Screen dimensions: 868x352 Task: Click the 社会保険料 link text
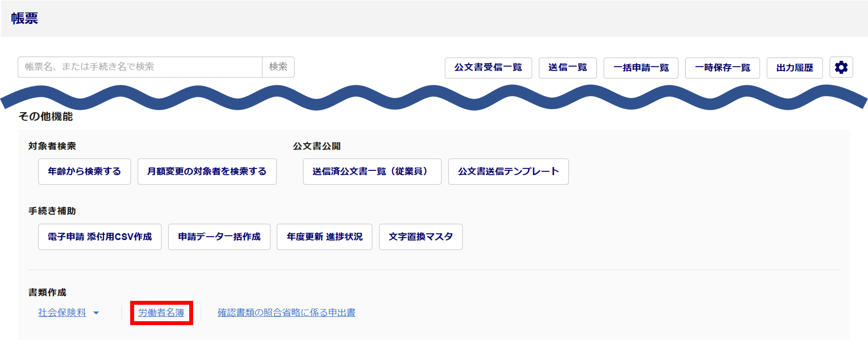coord(62,313)
